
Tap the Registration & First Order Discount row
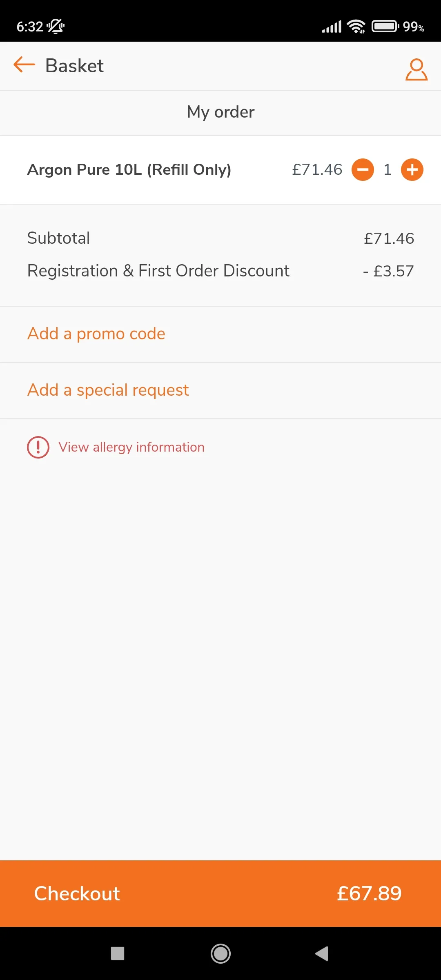click(158, 271)
